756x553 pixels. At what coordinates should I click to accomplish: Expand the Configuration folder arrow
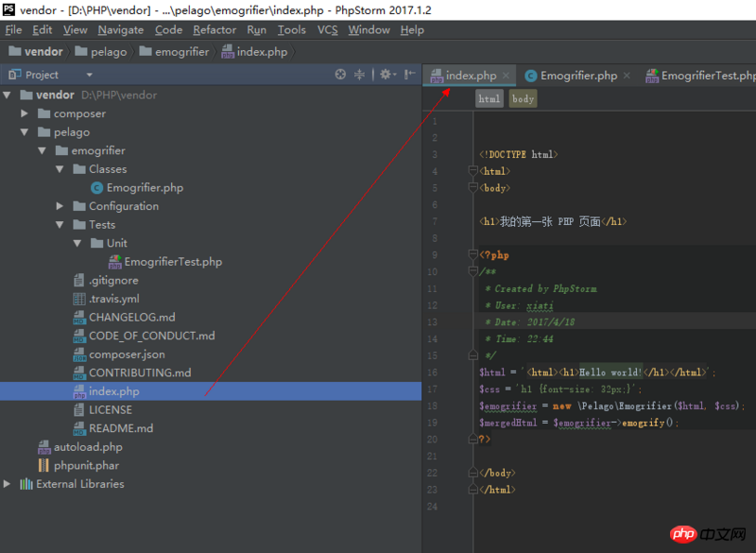pyautogui.click(x=60, y=206)
